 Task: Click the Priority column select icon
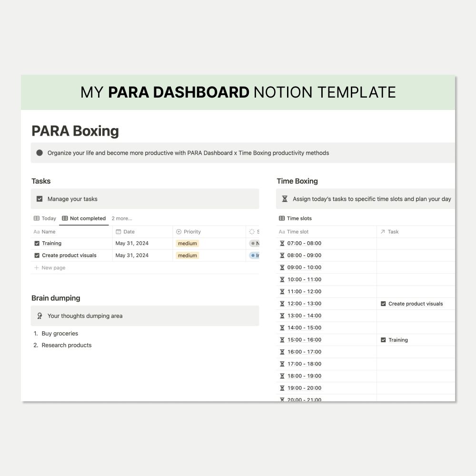[x=179, y=232]
